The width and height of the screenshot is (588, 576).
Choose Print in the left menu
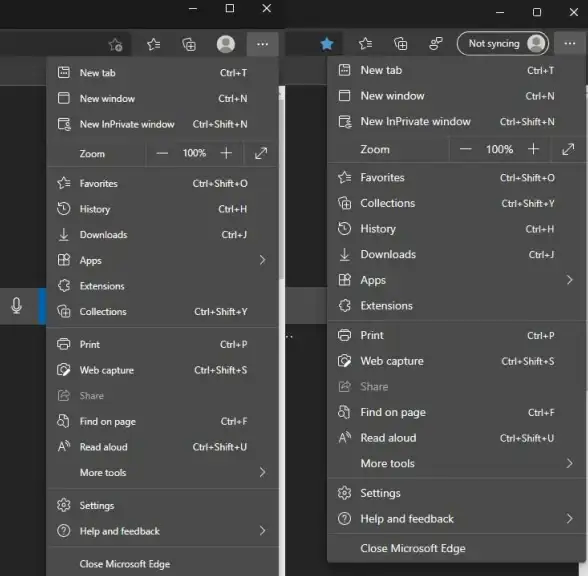coord(162,344)
